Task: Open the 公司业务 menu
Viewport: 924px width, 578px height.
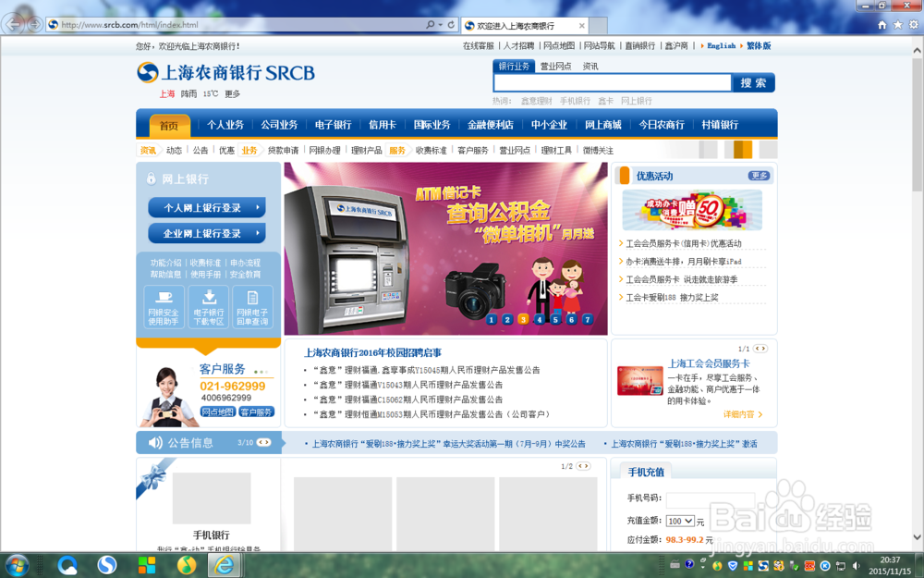Action: (x=279, y=125)
